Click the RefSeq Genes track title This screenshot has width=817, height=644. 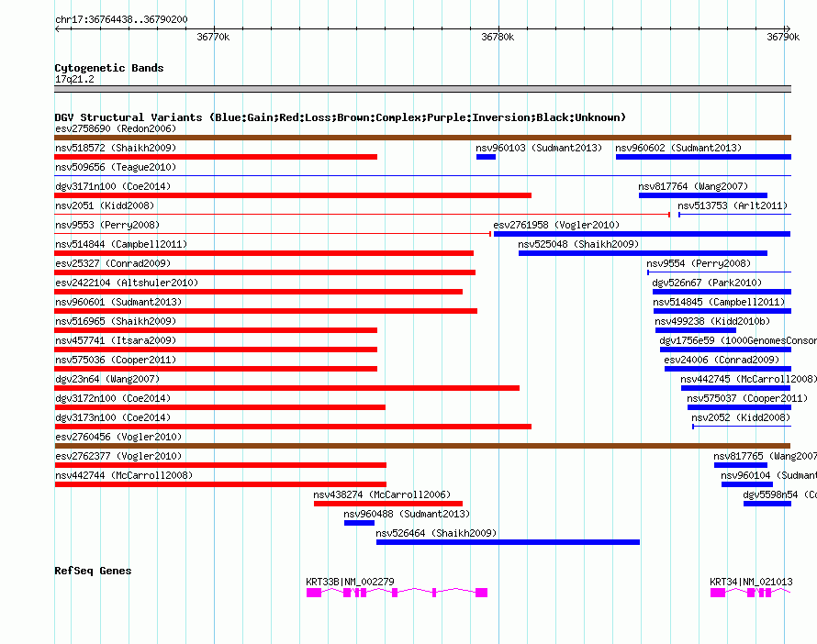(x=93, y=571)
